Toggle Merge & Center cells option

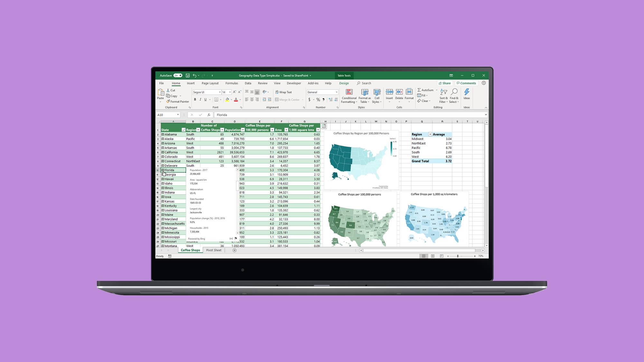(x=287, y=99)
